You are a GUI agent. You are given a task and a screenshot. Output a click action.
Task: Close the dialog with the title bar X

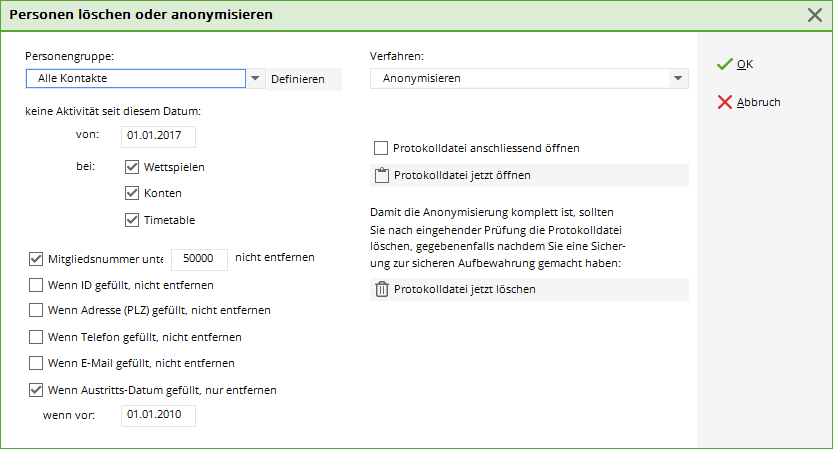[x=814, y=15]
